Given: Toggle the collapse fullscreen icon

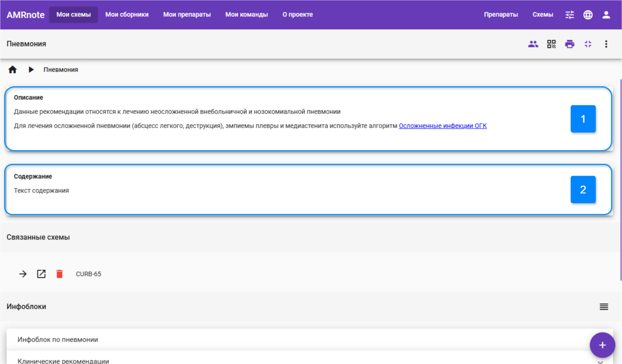Looking at the screenshot, I should [x=588, y=44].
